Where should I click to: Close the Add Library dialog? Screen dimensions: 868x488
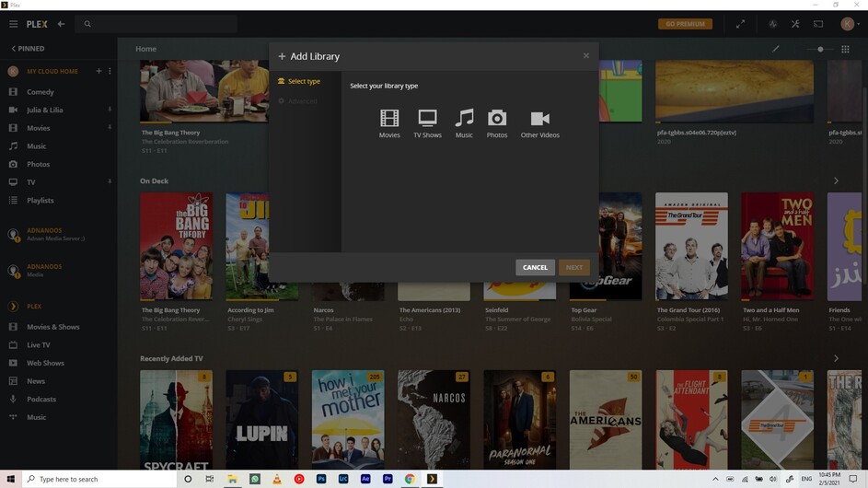[585, 55]
